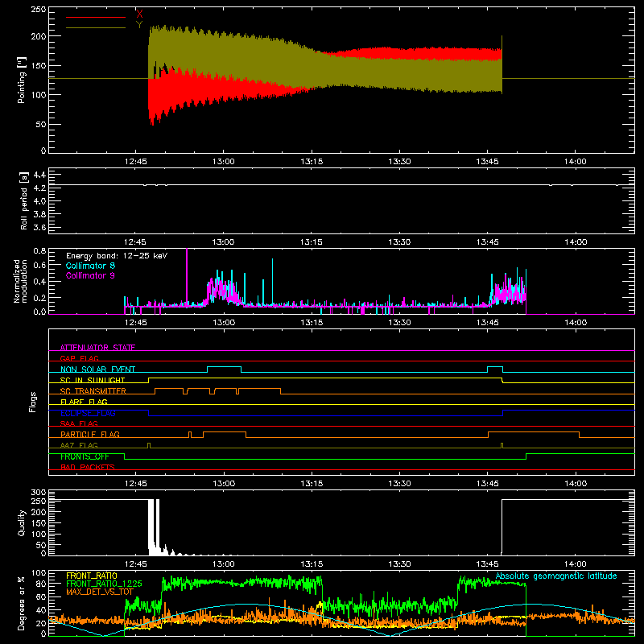Select the FRONTS_OFF flag label
This screenshot has width=644, height=644.
point(85,456)
